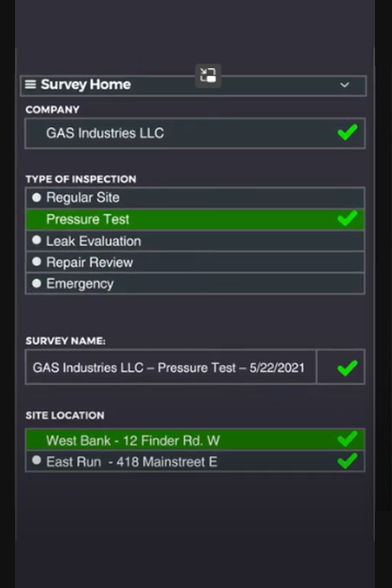Click the checkmark on Pressure Test row
This screenshot has height=588, width=392.
tap(347, 218)
